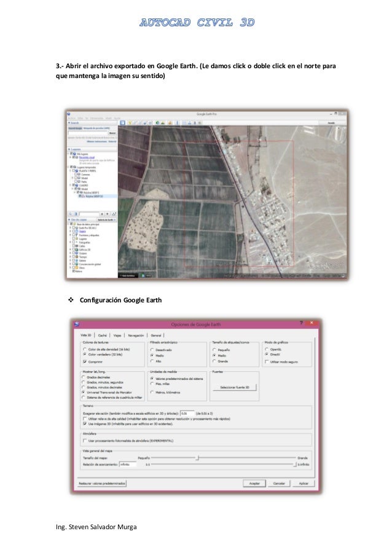Click the Relación de acercamiento infinito field
392x555 pixels.
point(128,464)
